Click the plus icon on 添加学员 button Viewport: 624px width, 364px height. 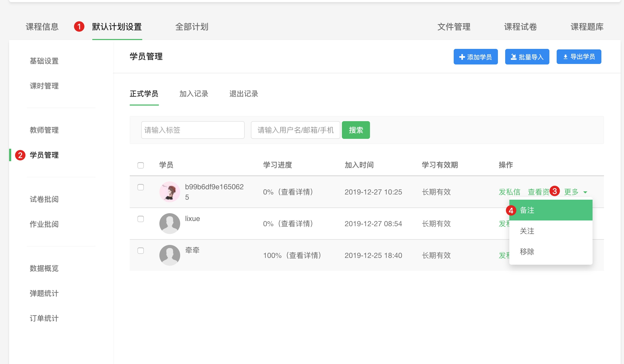coord(462,57)
